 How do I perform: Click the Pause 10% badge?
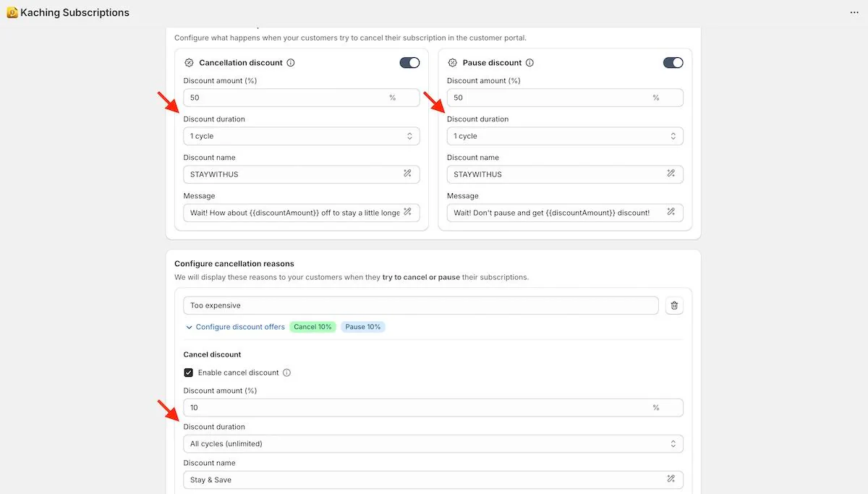click(x=363, y=327)
